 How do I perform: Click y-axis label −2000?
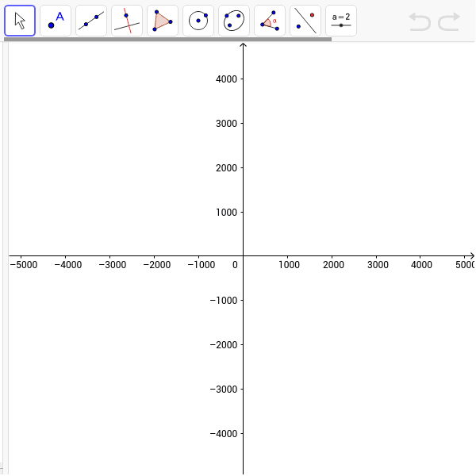point(224,345)
